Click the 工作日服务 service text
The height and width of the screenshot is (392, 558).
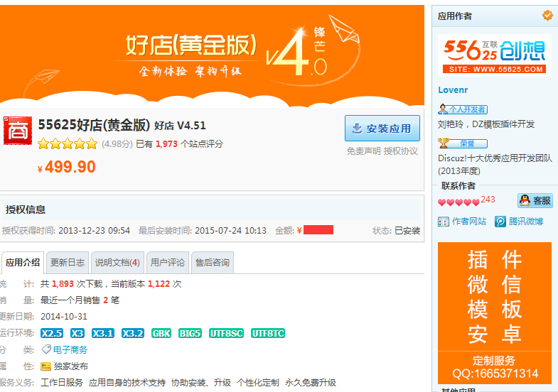tap(62, 383)
